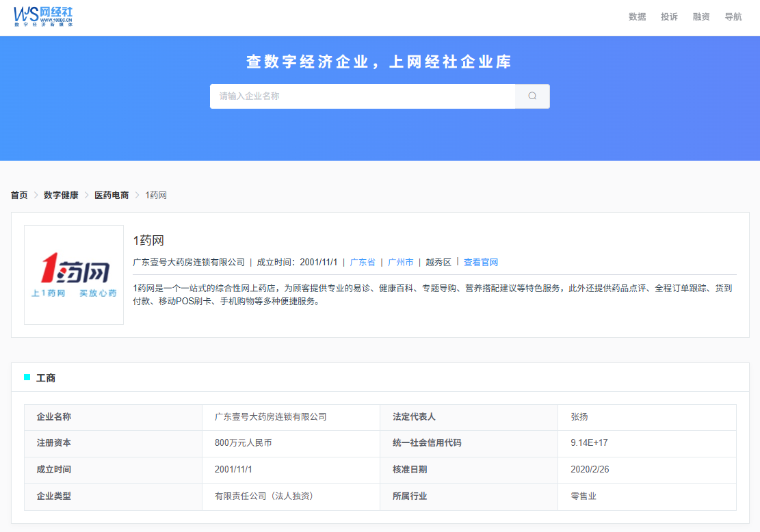Select the 9.14E+17 credit code cell
The height and width of the screenshot is (532, 760).
pos(646,443)
